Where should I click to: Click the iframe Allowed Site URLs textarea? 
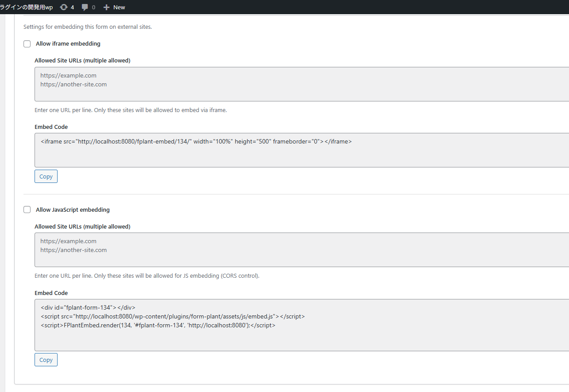click(x=177, y=84)
